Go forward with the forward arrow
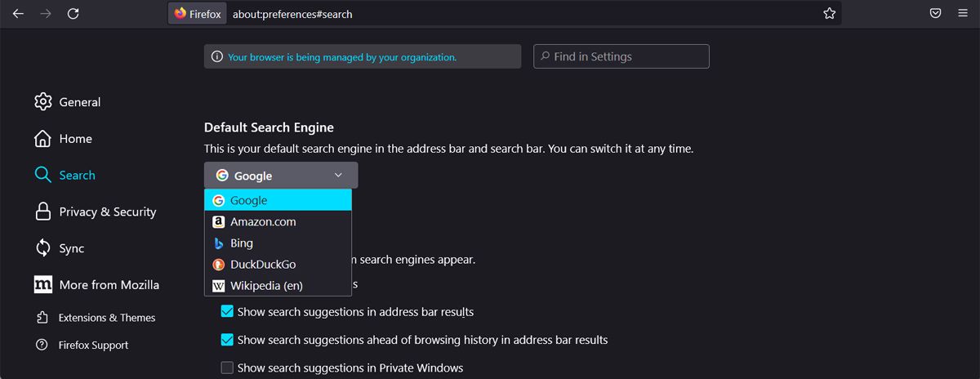 pyautogui.click(x=46, y=14)
